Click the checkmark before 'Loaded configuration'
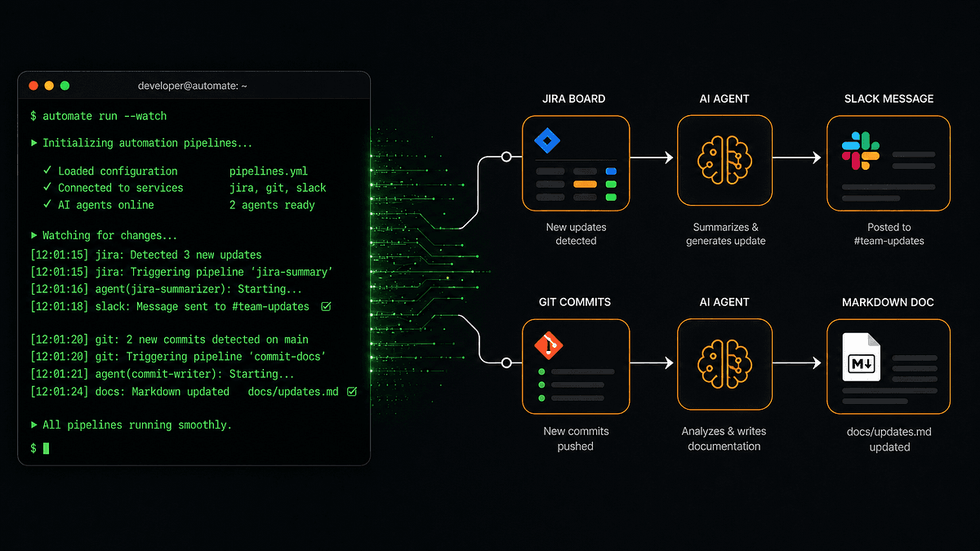The width and height of the screenshot is (980, 551). [x=47, y=171]
